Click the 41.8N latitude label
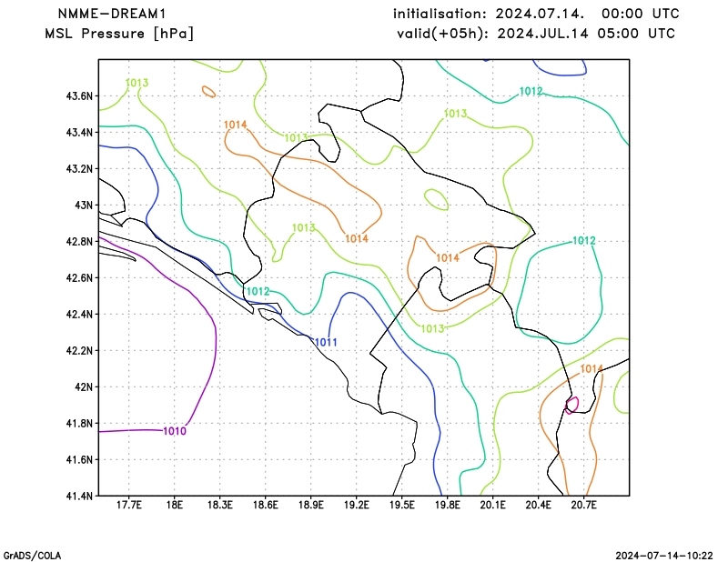This screenshot has height=562, width=728. [79, 423]
